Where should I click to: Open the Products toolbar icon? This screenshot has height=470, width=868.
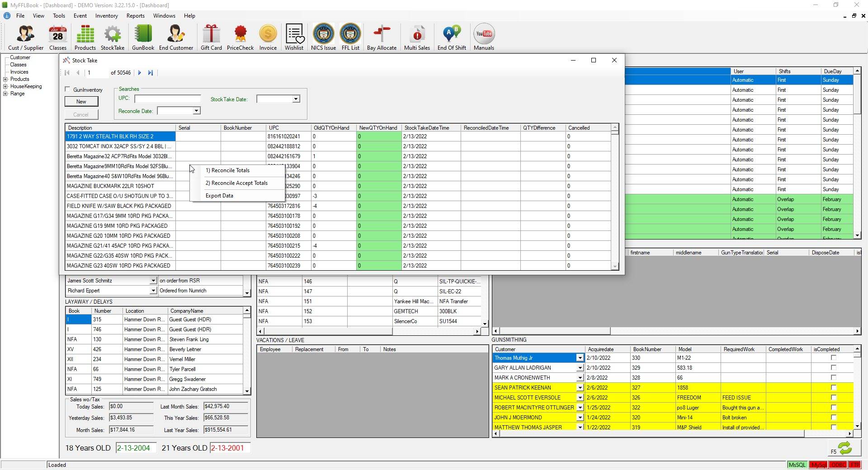(x=85, y=37)
